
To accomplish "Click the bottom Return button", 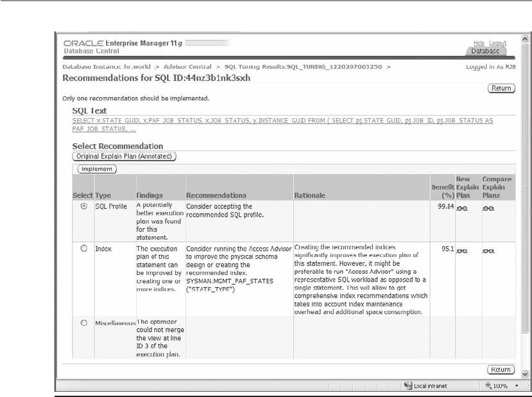I will click(x=501, y=369).
